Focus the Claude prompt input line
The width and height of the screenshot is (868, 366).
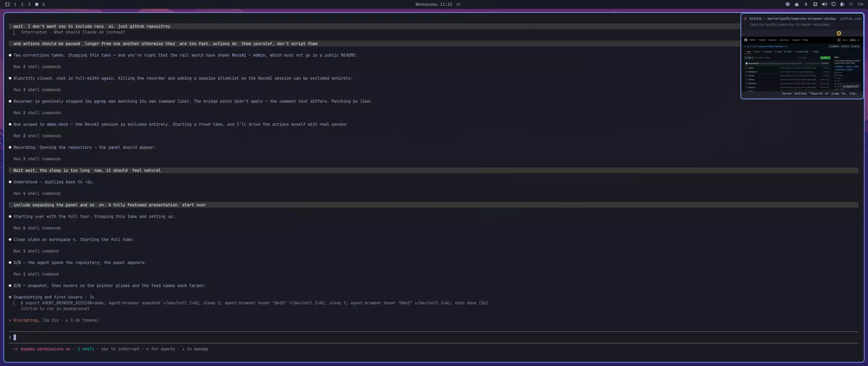(434, 337)
